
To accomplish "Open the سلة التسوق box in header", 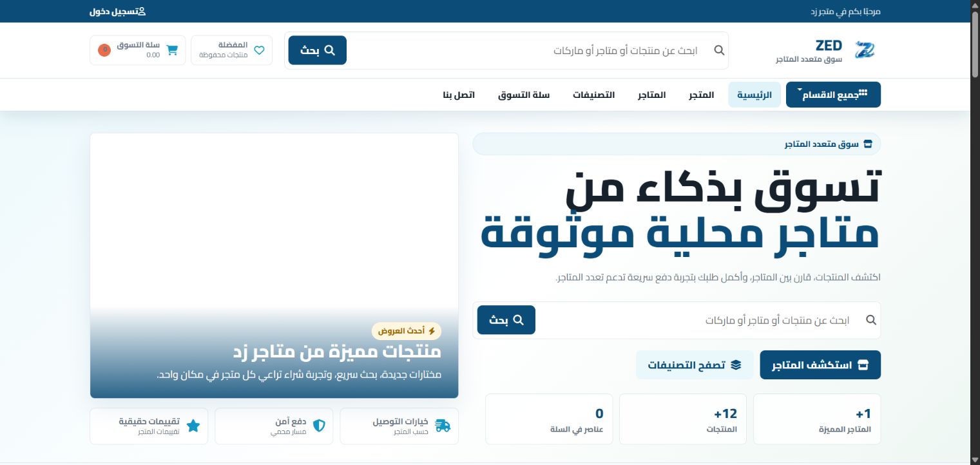I will [x=137, y=50].
